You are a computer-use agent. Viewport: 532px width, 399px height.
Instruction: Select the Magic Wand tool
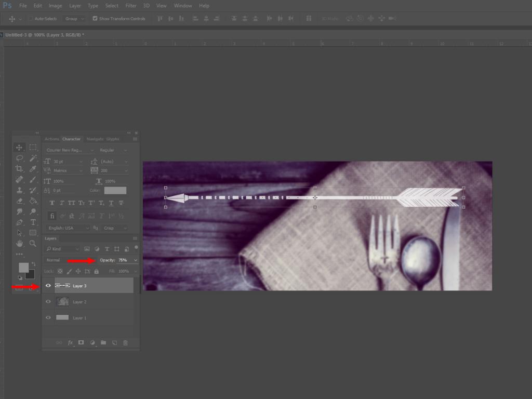coord(33,158)
